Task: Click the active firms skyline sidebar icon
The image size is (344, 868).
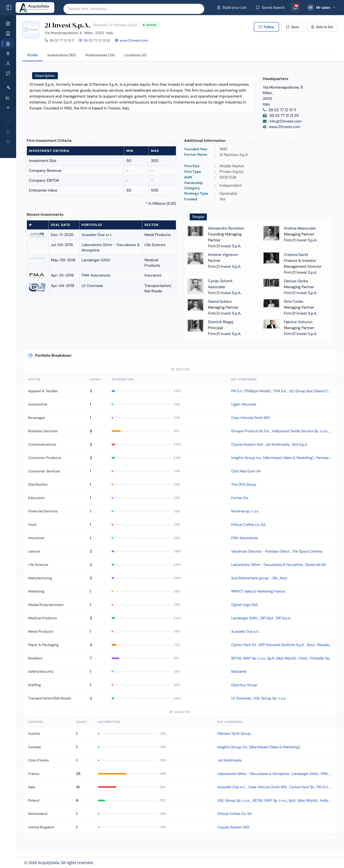Action: pyautogui.click(x=8, y=43)
